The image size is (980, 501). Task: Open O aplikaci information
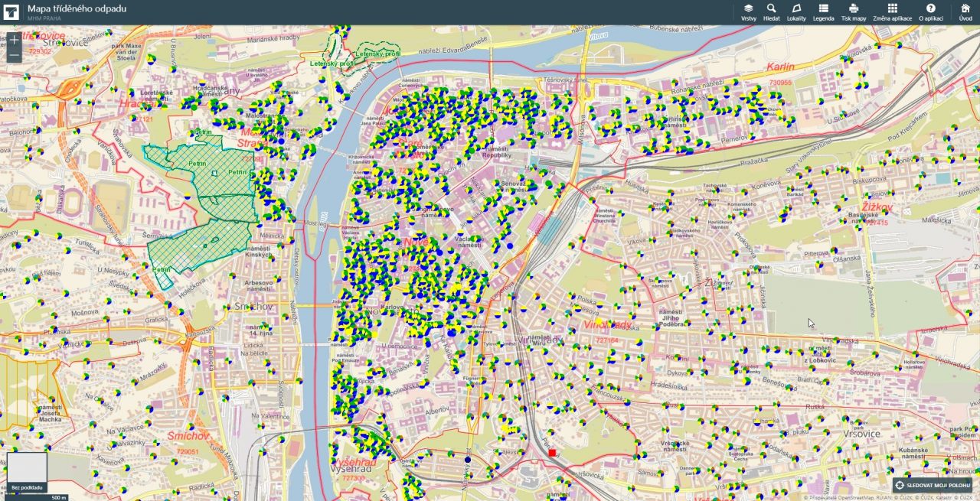pyautogui.click(x=929, y=11)
